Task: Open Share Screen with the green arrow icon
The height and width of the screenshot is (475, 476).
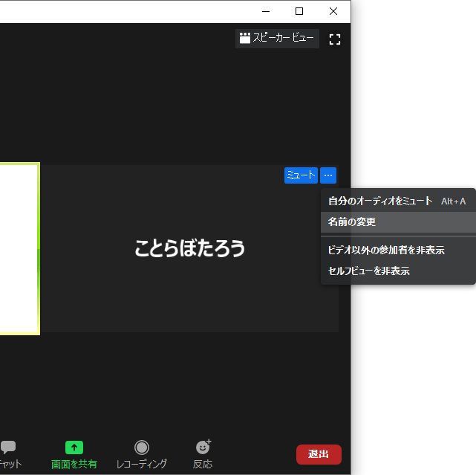Action: [x=74, y=447]
